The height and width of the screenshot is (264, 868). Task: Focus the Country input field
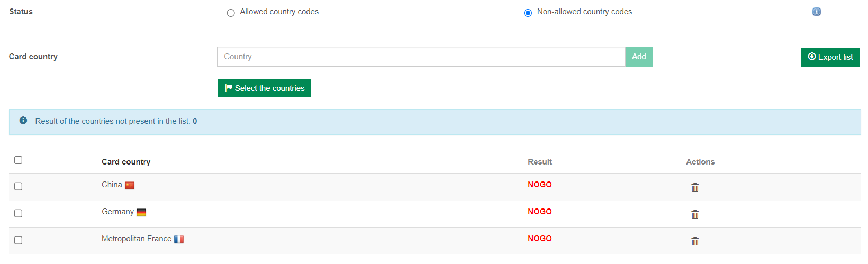[421, 57]
